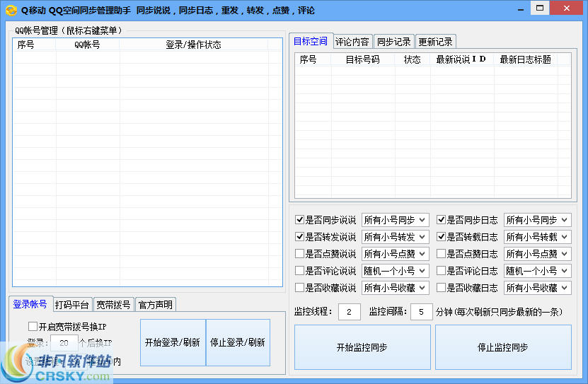Open the 所有小号转发 dropdown
The height and width of the screenshot is (384, 588).
(x=395, y=237)
